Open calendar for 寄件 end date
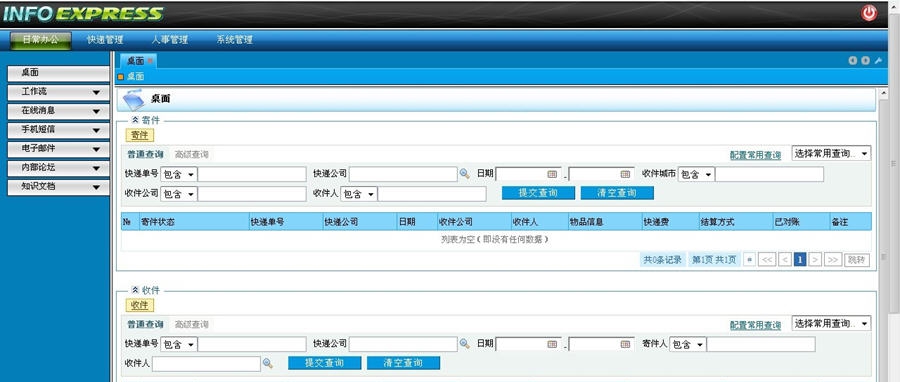 pos(625,174)
